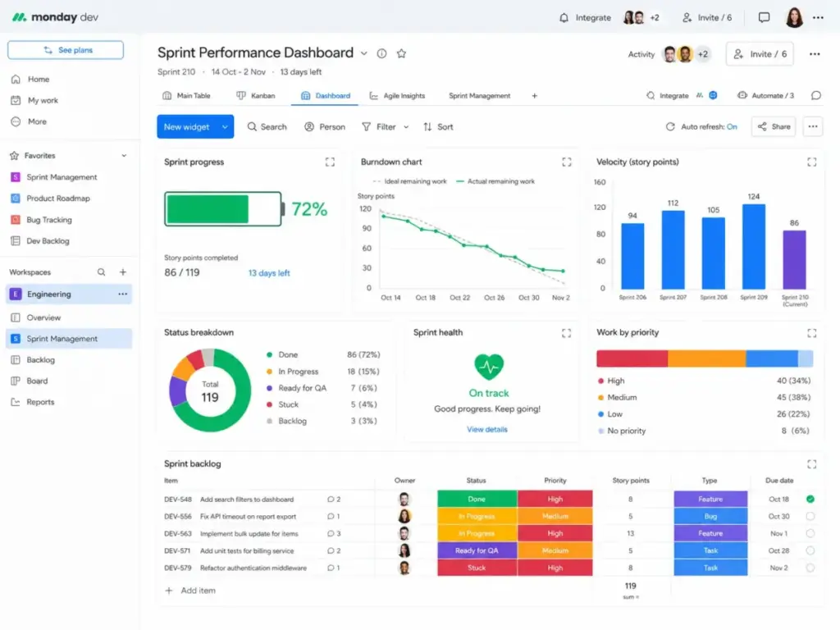The height and width of the screenshot is (630, 840).
Task: Expand the Sprint backlog widget to fullscreen
Action: (811, 464)
